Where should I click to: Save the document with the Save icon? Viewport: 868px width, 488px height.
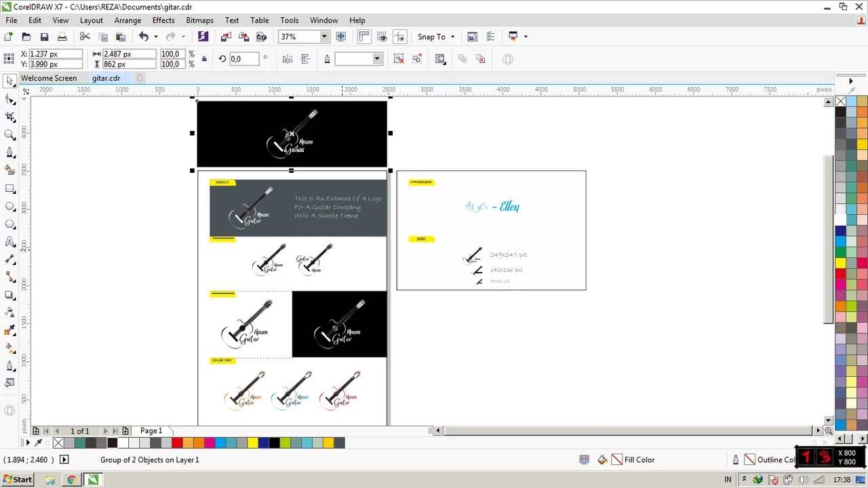point(44,37)
